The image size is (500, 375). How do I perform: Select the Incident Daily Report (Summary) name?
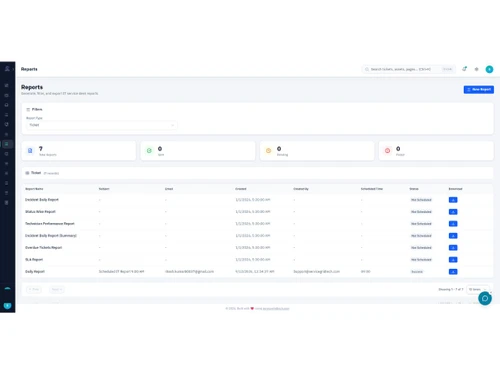pyautogui.click(x=51, y=236)
